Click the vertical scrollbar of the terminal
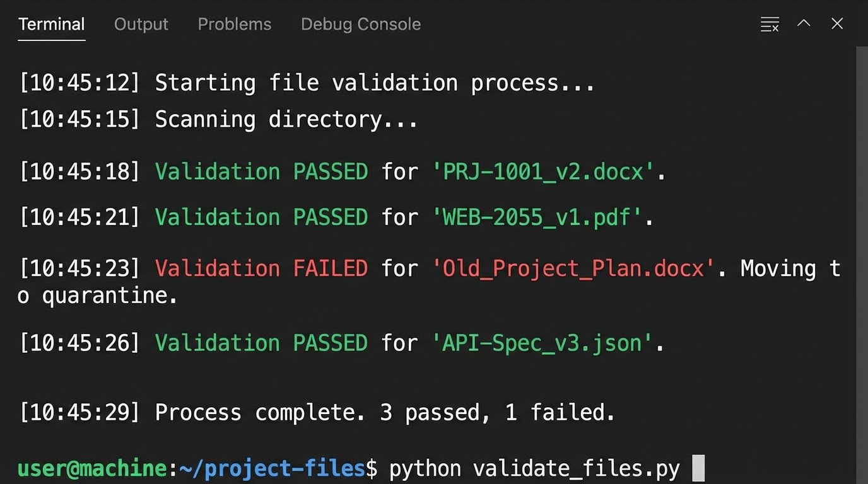Viewport: 868px width, 484px height. 862,252
